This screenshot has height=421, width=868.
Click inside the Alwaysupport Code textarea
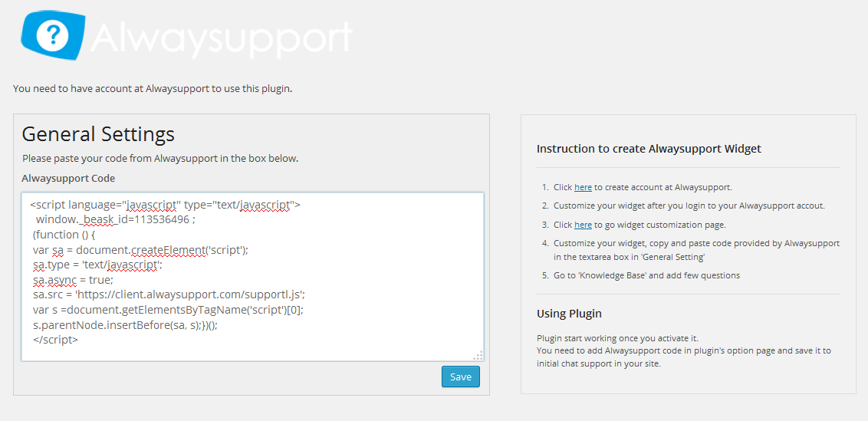252,276
